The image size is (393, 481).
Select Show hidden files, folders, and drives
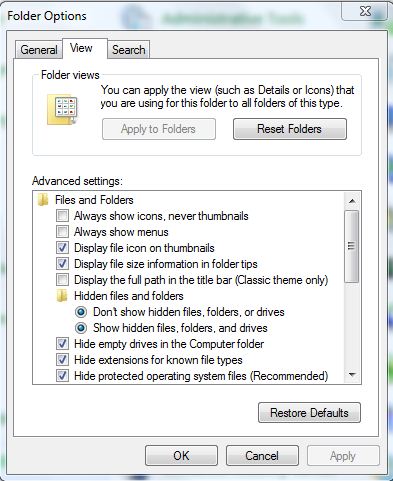click(x=81, y=328)
